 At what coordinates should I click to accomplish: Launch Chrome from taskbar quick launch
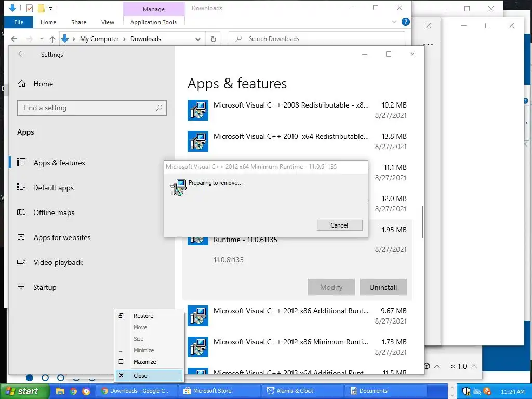tap(73, 391)
